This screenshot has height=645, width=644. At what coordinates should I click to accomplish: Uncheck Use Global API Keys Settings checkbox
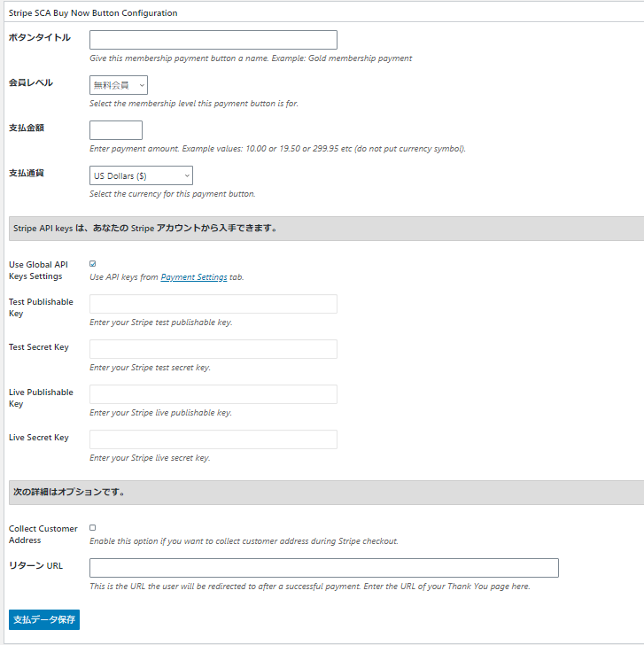point(92,264)
